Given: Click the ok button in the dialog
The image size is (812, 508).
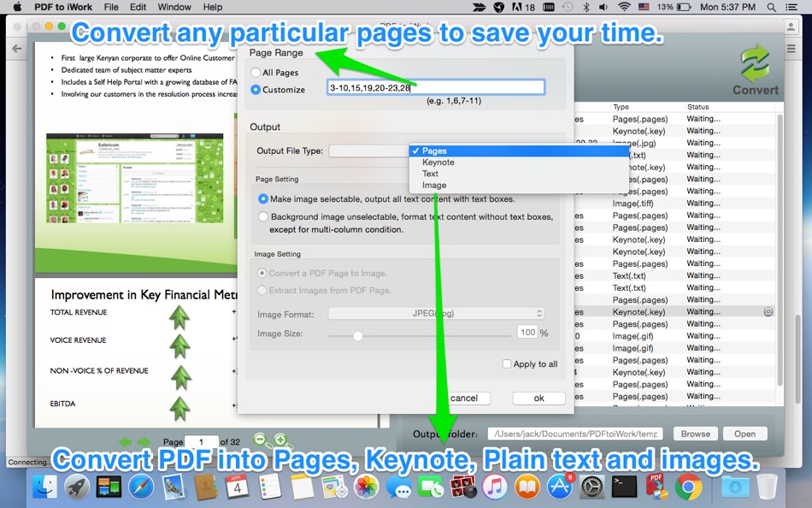Looking at the screenshot, I should pyautogui.click(x=539, y=399).
